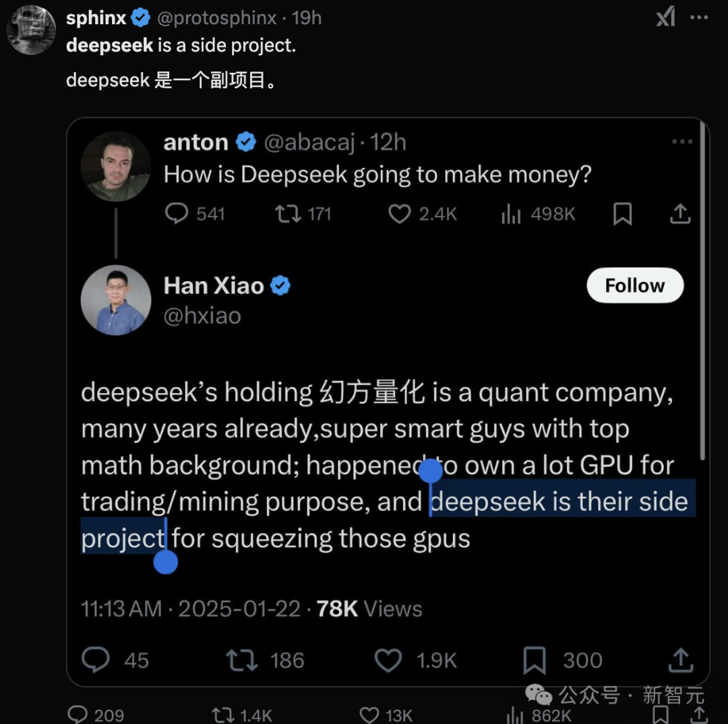Viewport: 728px width, 724px height.
Task: Click the @abacaj handle link
Action: click(x=309, y=142)
